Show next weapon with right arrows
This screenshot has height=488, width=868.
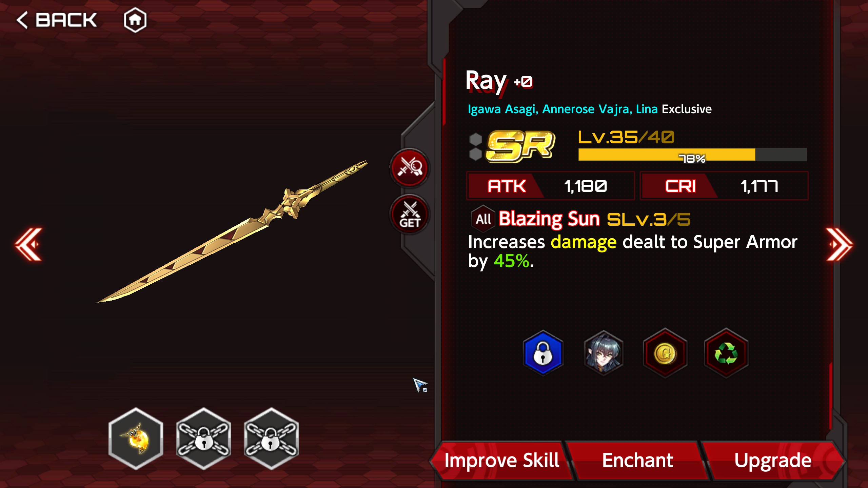[x=839, y=244]
